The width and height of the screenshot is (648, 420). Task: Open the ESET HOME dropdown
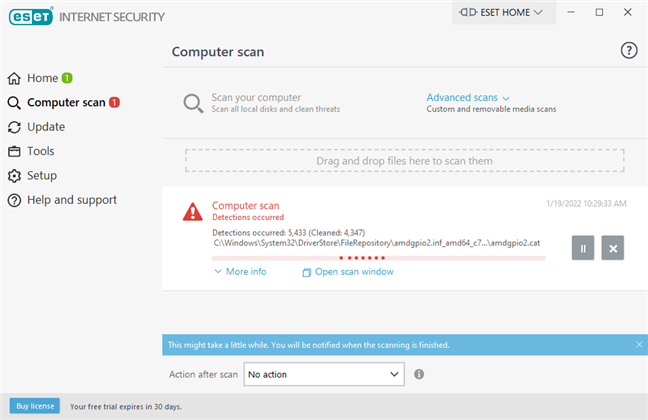tap(504, 12)
